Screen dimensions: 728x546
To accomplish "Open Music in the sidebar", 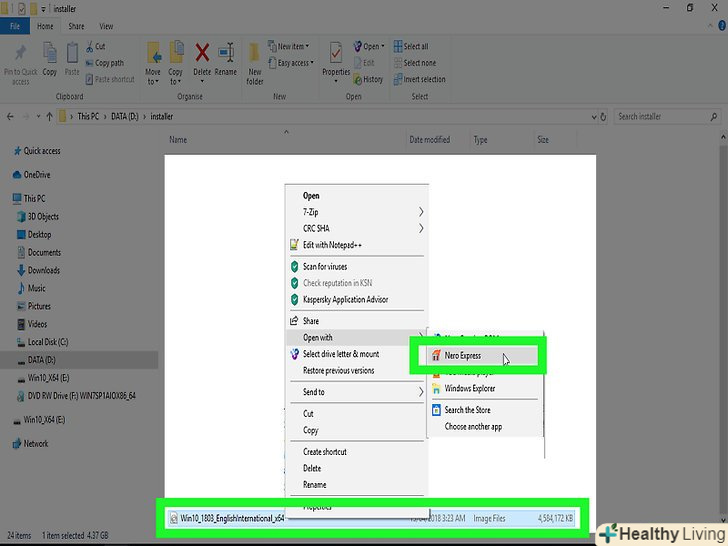I will pos(31,288).
